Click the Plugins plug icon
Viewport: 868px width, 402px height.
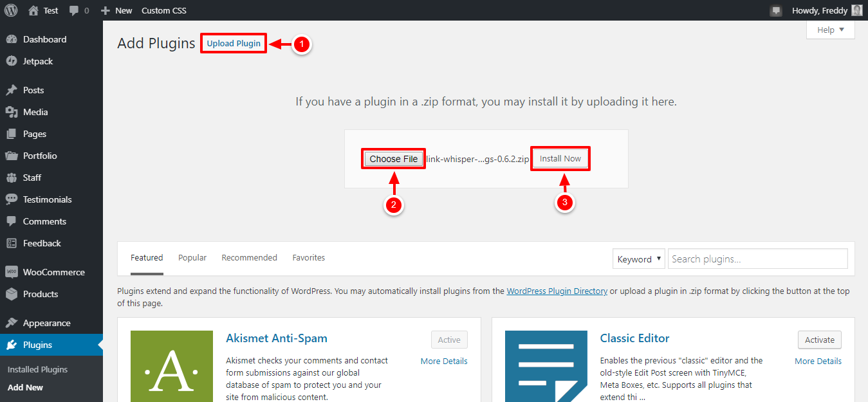click(12, 345)
